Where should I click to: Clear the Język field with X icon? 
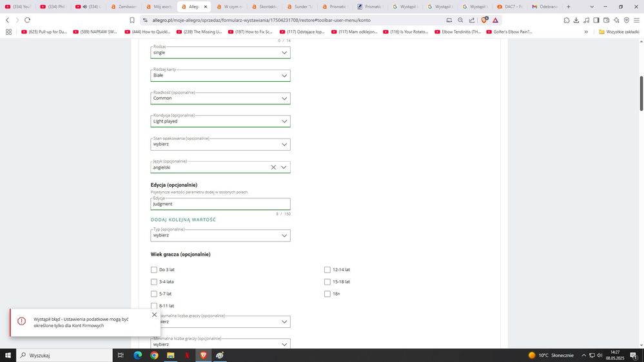(273, 167)
